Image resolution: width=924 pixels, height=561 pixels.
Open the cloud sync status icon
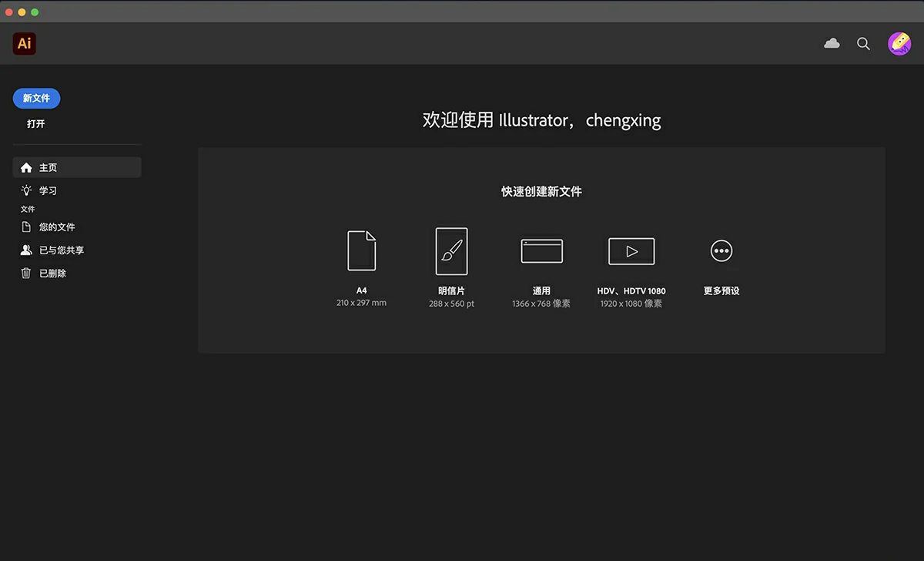832,44
